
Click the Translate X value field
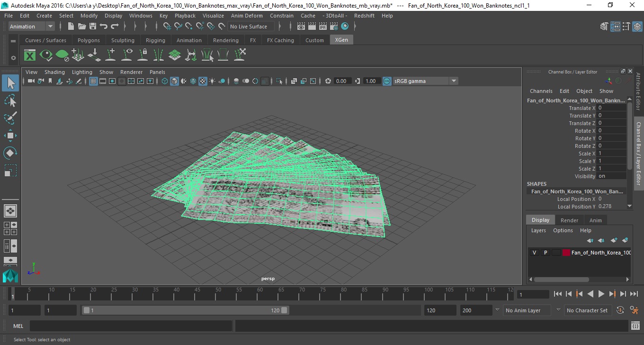(x=612, y=108)
